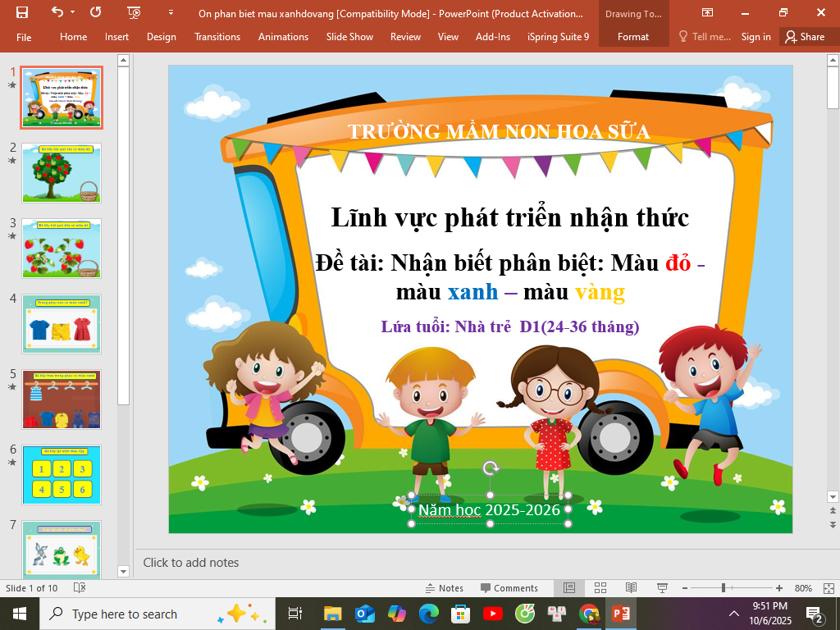Switch to the Drawing Tools Format tab
This screenshot has width=840, height=630.
coord(632,37)
